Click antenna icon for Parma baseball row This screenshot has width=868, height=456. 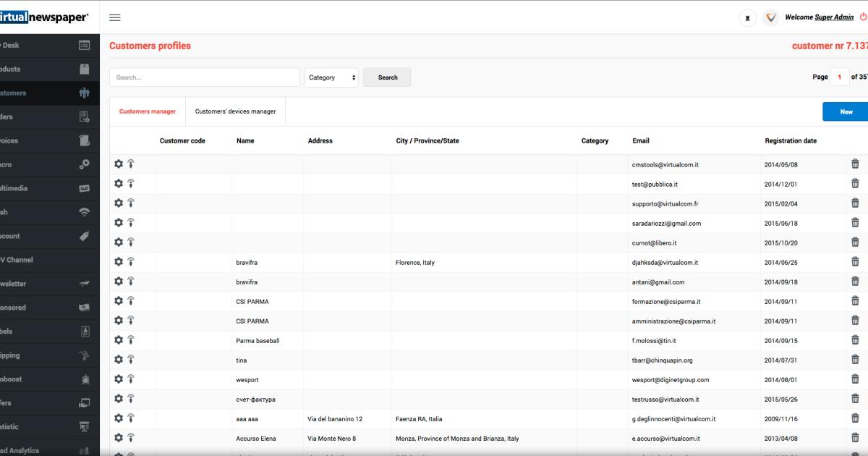click(131, 340)
